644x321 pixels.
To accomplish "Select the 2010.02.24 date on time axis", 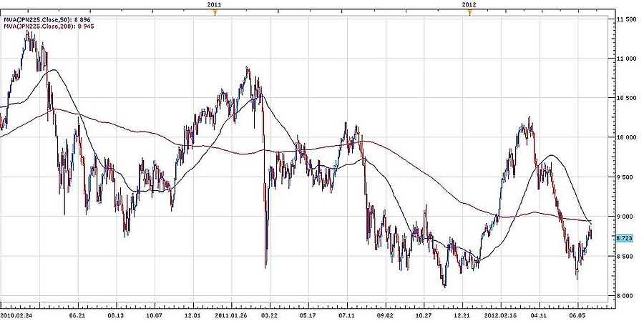I will 17,314.
